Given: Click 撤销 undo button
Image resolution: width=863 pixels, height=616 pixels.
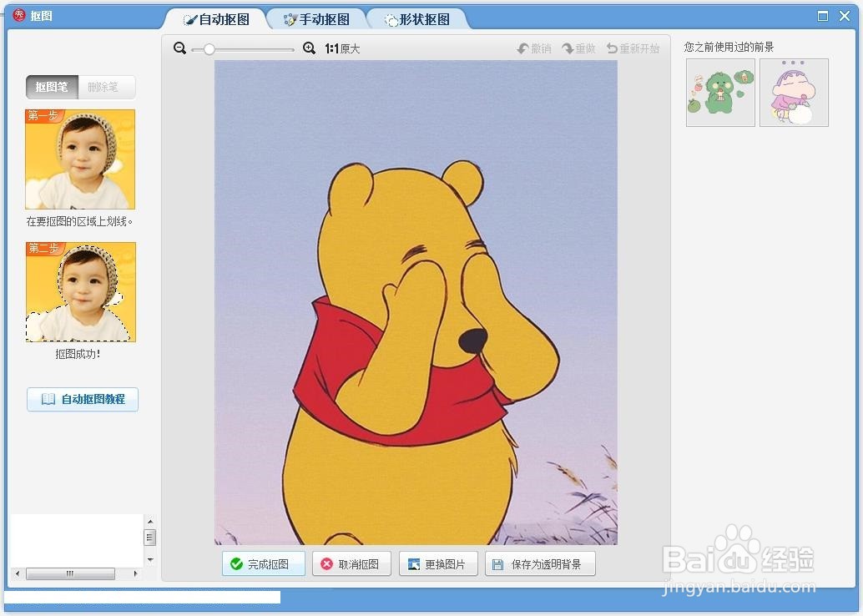Looking at the screenshot, I should pos(534,48).
